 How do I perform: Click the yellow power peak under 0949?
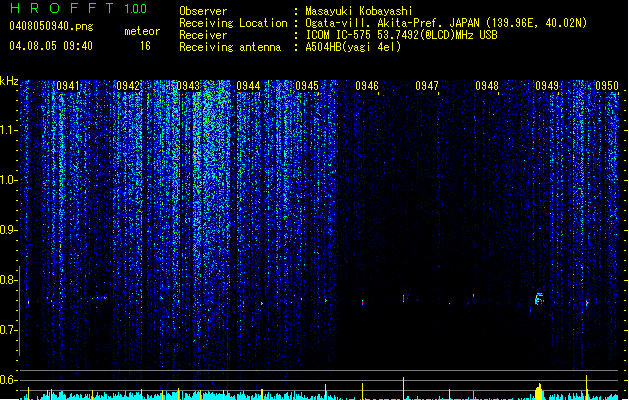pyautogui.click(x=539, y=392)
